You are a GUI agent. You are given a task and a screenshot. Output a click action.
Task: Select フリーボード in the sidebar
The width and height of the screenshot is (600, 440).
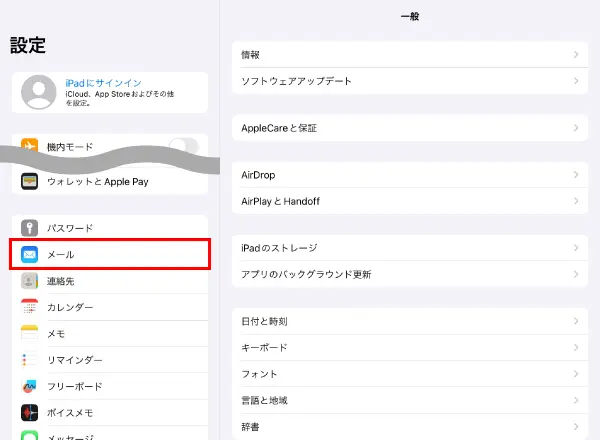coord(110,386)
